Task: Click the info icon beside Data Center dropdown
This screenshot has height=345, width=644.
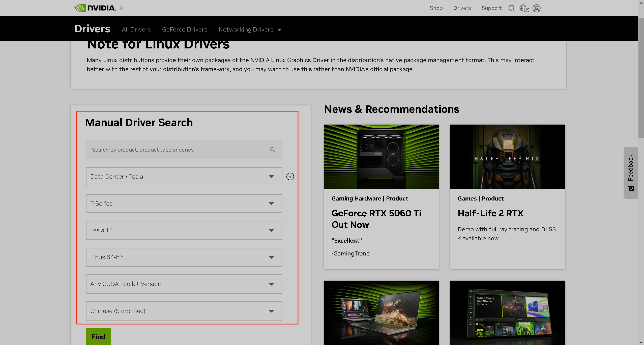Action: tap(290, 177)
